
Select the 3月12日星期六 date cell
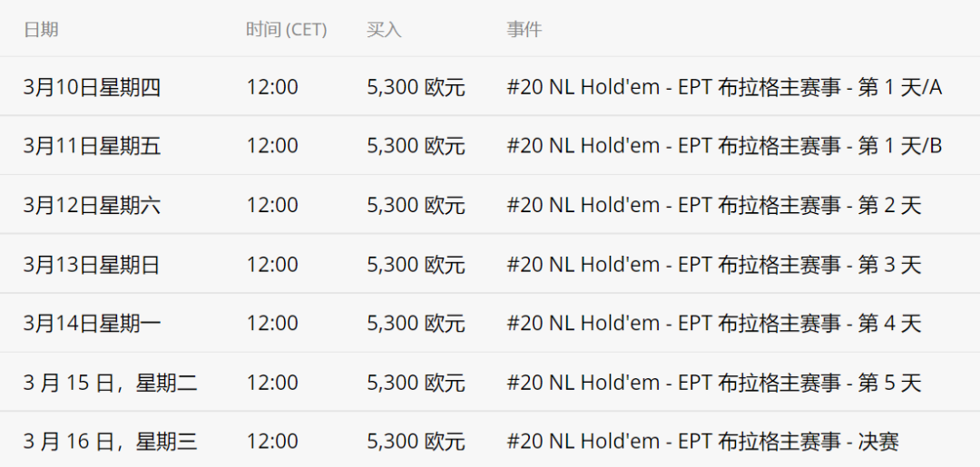[92, 205]
